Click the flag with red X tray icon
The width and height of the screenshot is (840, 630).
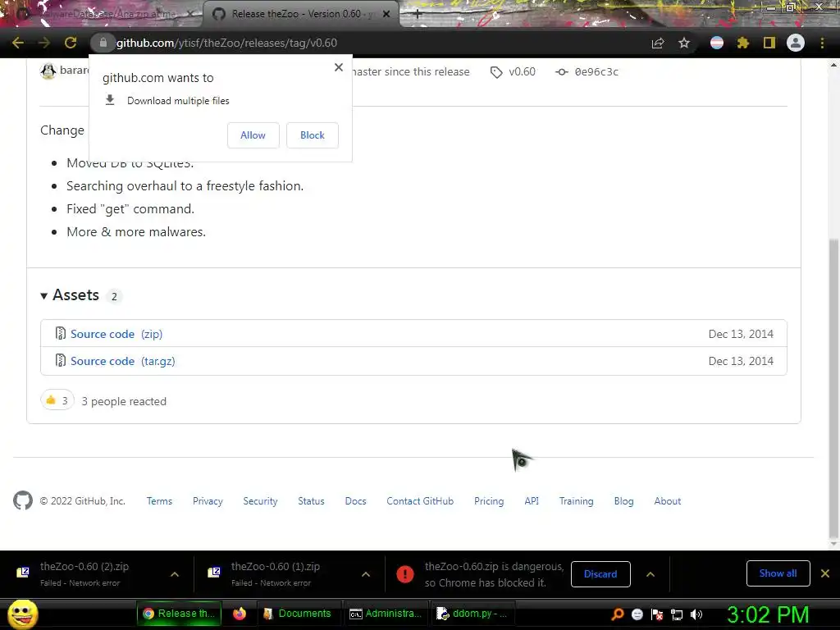pyautogui.click(x=657, y=614)
